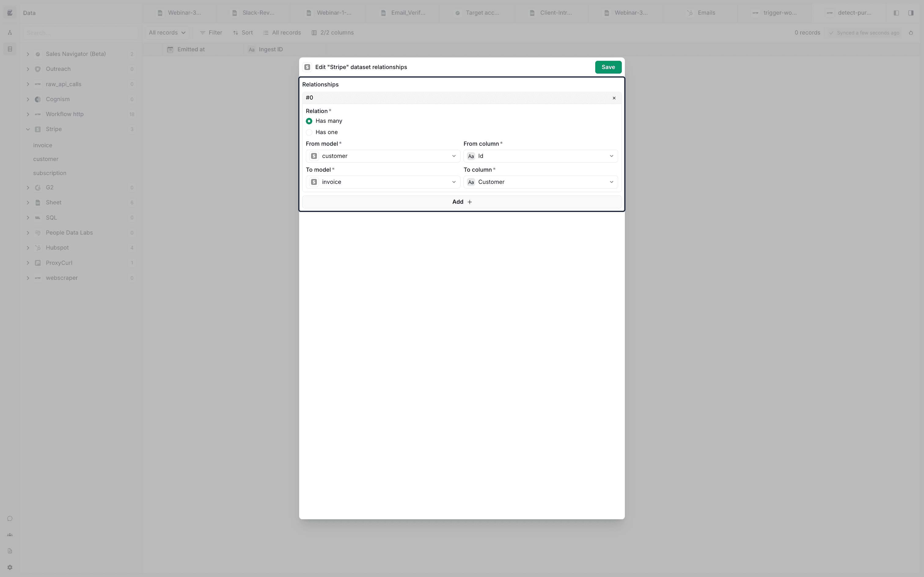Expand the Cognism dataset

point(28,99)
